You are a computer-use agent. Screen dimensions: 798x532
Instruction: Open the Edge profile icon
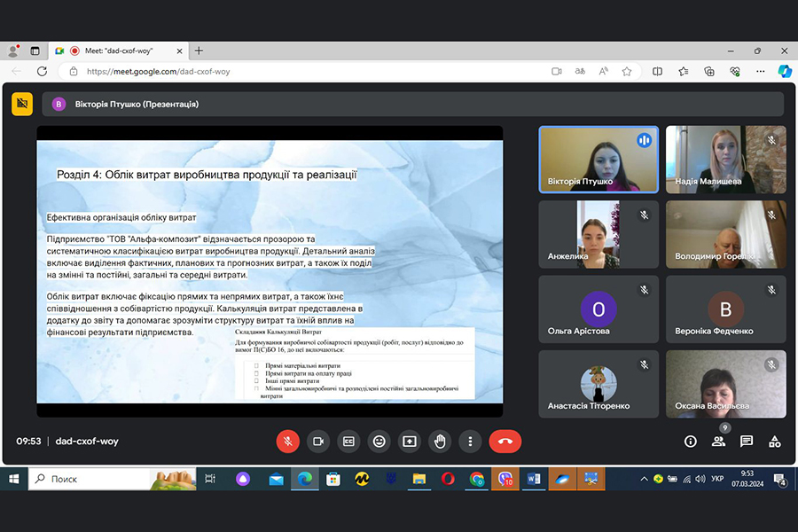click(x=13, y=51)
